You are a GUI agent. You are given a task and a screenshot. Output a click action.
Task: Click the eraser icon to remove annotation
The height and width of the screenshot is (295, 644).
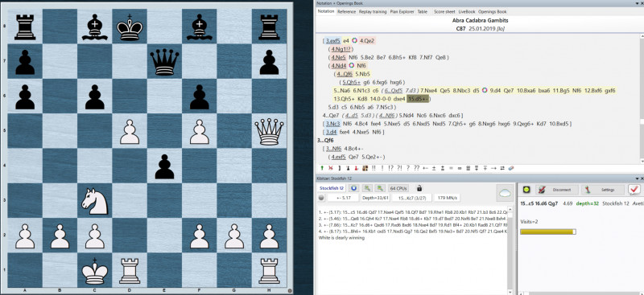click(x=511, y=168)
